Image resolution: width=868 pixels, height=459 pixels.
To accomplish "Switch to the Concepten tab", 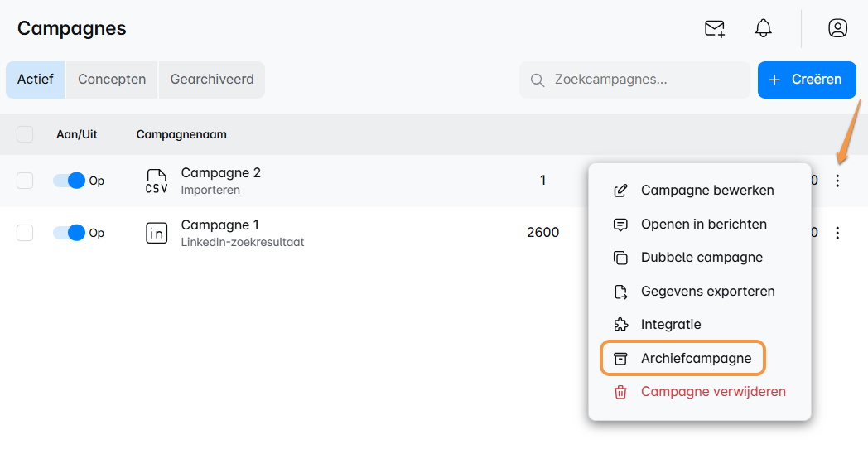I will point(112,80).
